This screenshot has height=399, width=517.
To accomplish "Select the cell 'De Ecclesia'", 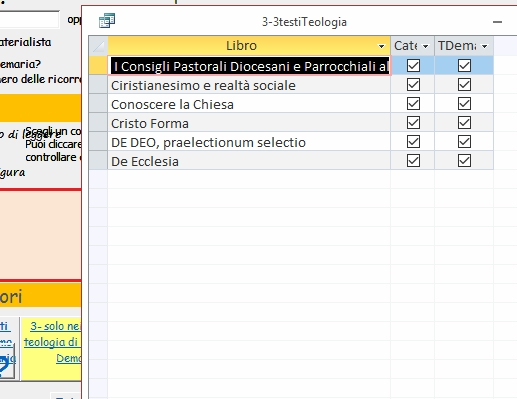I will tap(249, 161).
